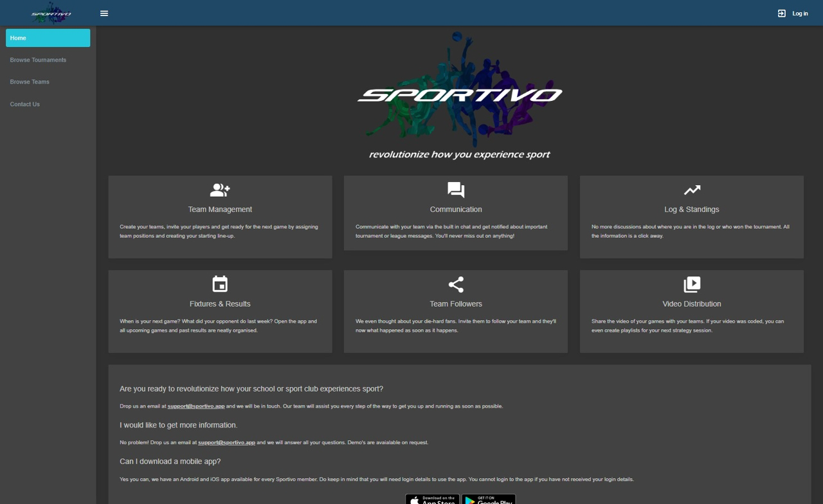Screen dimensions: 823x504
Task: Click support email link under more information
Action: click(226, 442)
